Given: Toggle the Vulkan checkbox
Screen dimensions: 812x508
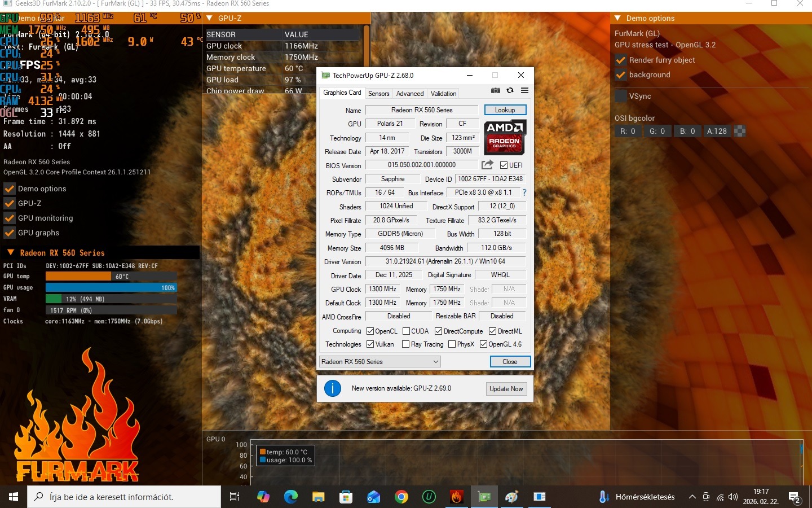Looking at the screenshot, I should (370, 344).
